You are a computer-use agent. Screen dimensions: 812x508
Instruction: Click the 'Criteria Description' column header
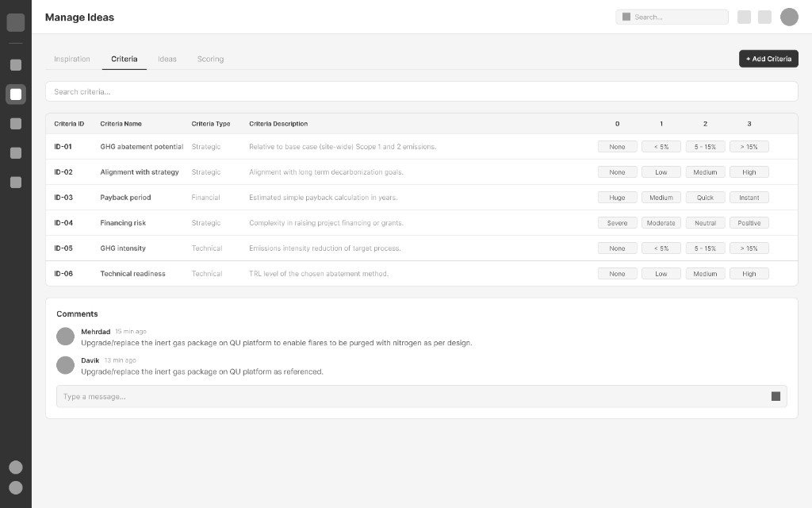(278, 124)
